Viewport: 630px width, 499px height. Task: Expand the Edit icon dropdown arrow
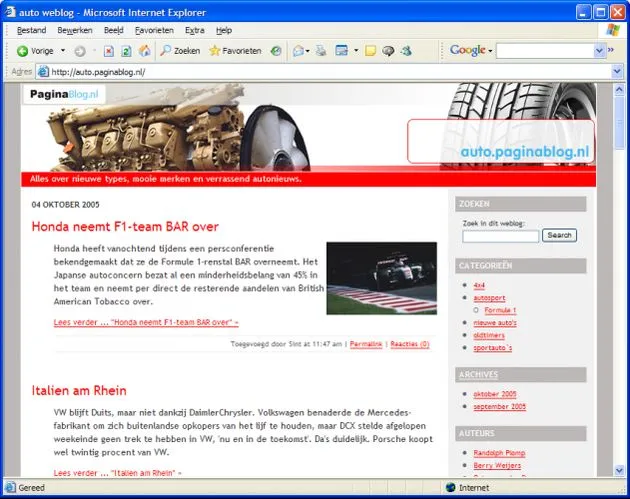pyautogui.click(x=356, y=51)
